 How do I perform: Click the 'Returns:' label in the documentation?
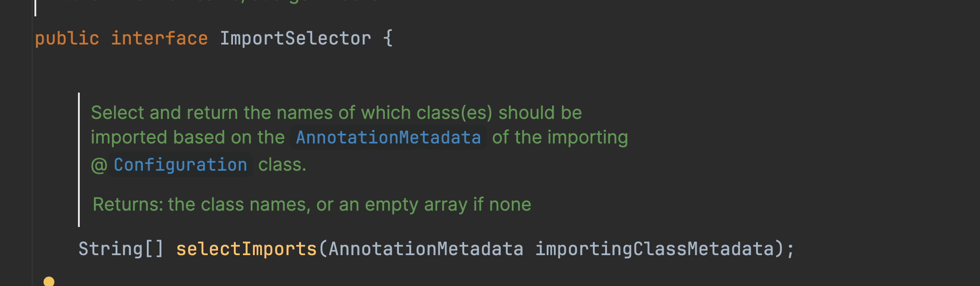coord(128,205)
